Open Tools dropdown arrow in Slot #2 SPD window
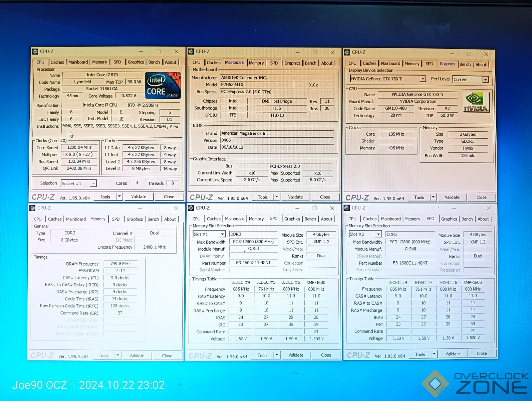The width and height of the screenshot is (532, 401). (434, 354)
